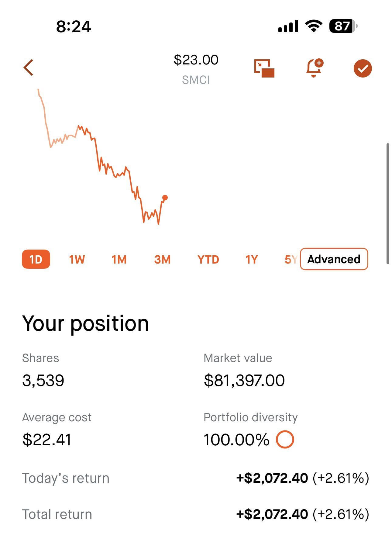Image resolution: width=392 pixels, height=549 pixels.
Task: Click the vertical scrollbar on right edge
Action: (x=388, y=203)
